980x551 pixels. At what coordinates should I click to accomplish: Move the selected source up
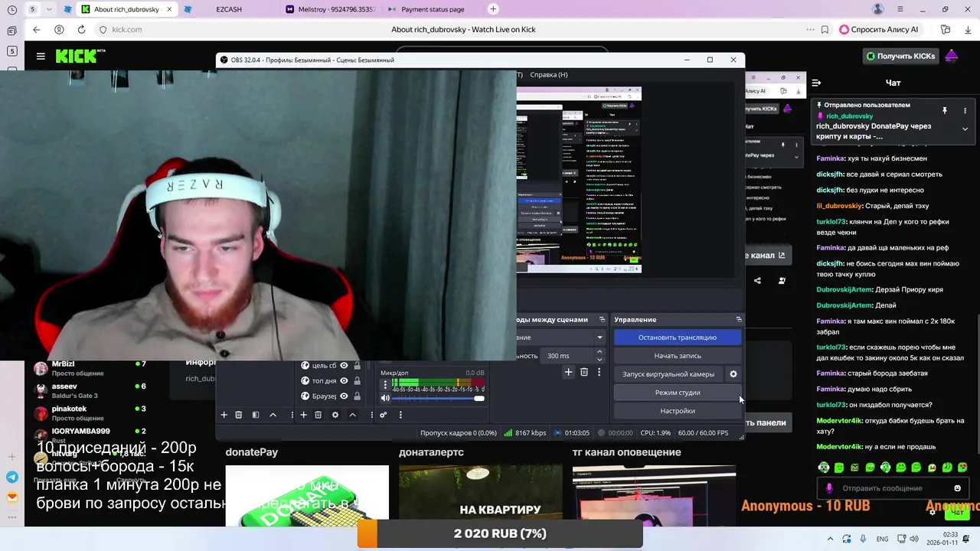tap(352, 415)
